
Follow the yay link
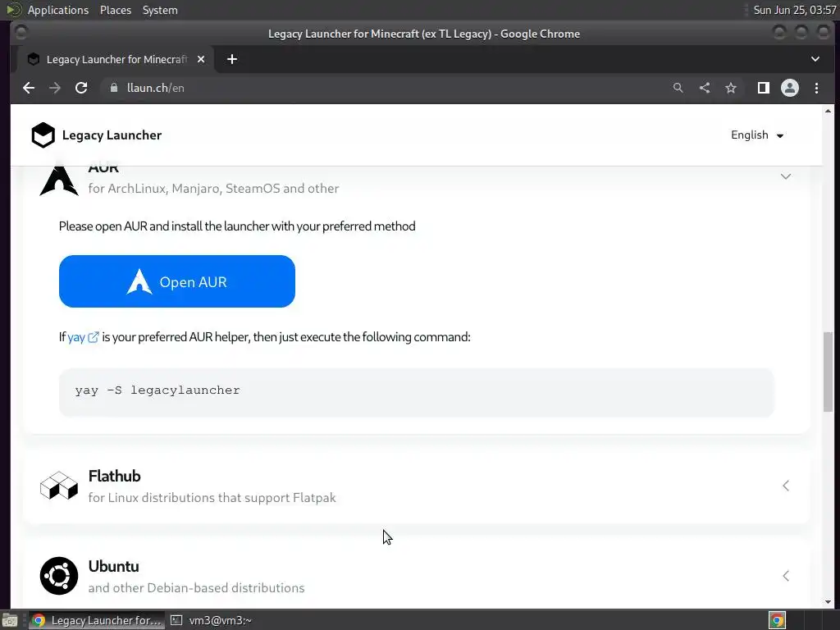76,337
